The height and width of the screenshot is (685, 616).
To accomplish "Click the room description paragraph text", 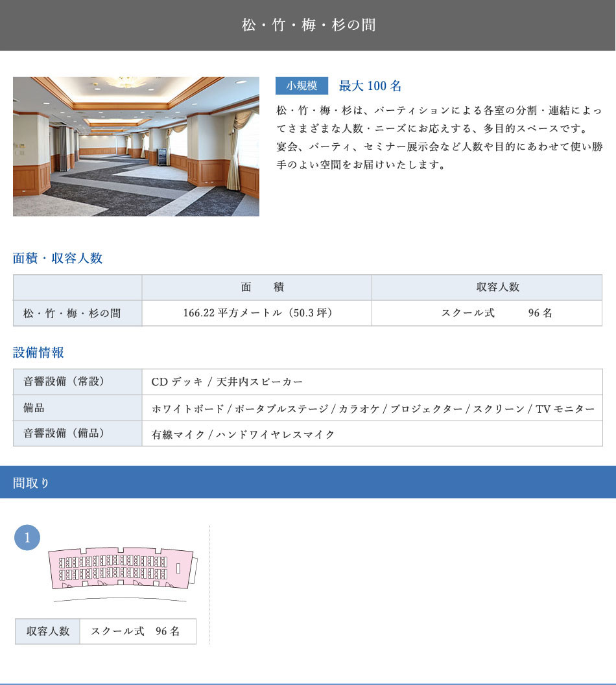I will tap(440, 137).
